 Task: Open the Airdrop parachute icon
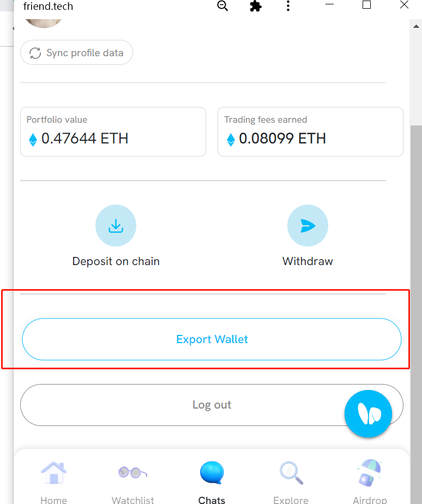[x=369, y=472]
